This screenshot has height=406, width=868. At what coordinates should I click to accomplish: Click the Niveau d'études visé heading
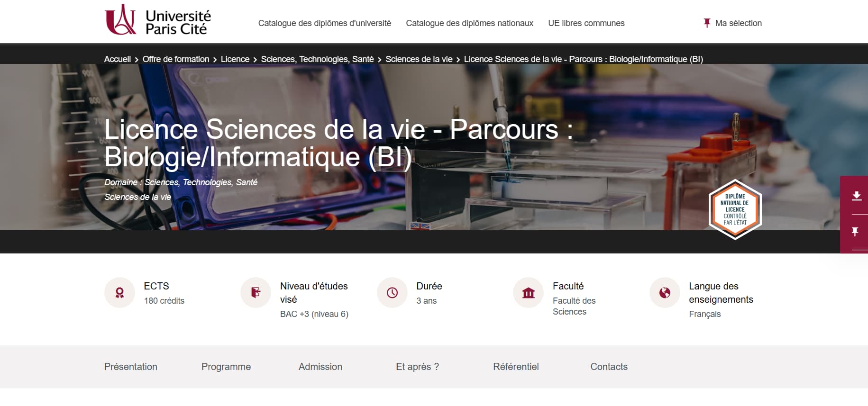[314, 293]
